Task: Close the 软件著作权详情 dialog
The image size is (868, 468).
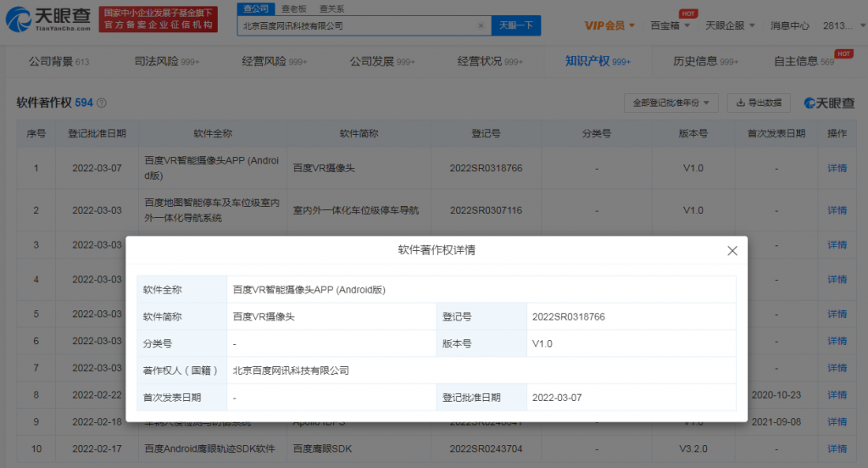Action: tap(732, 251)
